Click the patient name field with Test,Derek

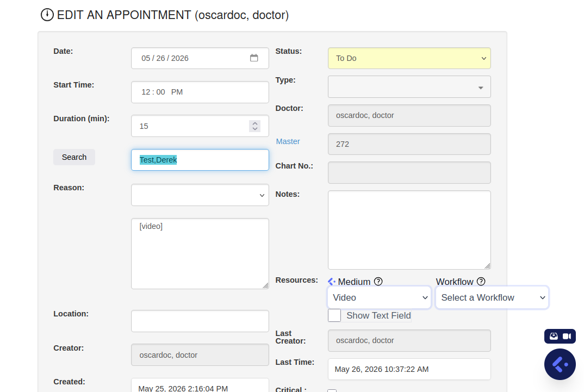[200, 160]
